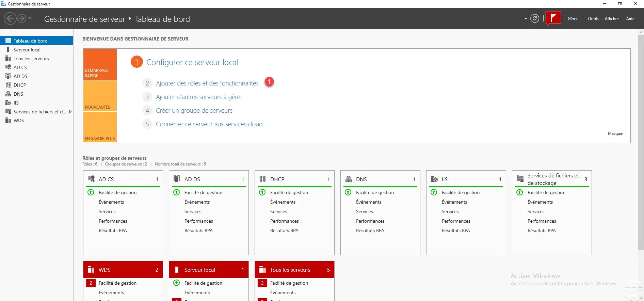
Task: Open Événements in Serveur local tile
Action: point(197,292)
